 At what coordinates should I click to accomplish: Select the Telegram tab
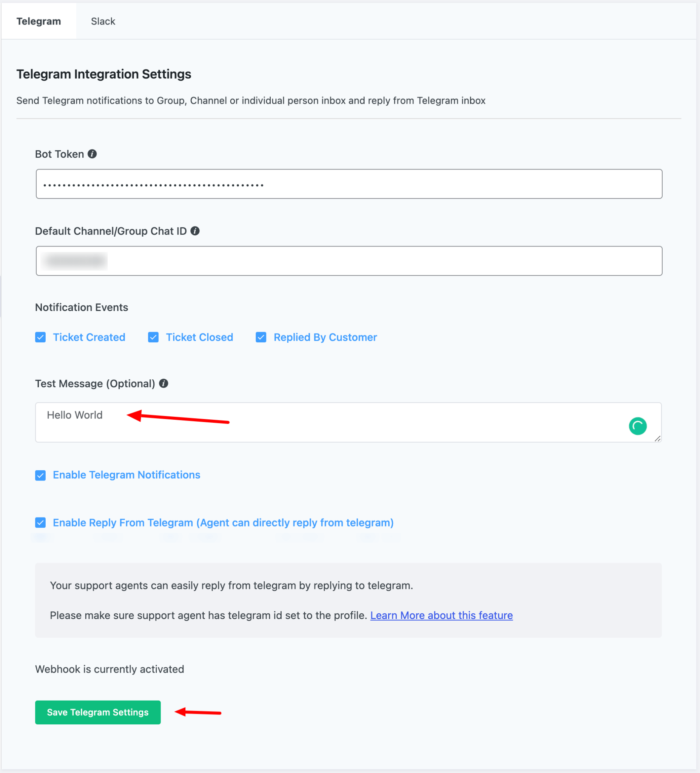point(39,21)
